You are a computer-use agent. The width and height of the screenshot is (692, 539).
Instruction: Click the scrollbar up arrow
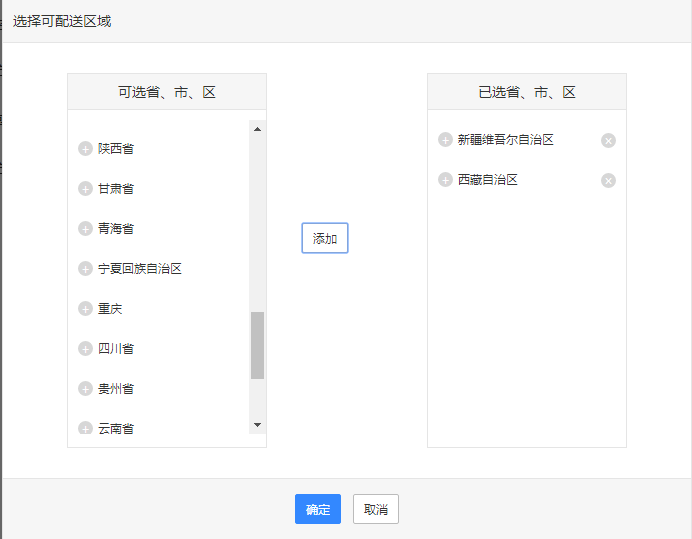tap(257, 129)
